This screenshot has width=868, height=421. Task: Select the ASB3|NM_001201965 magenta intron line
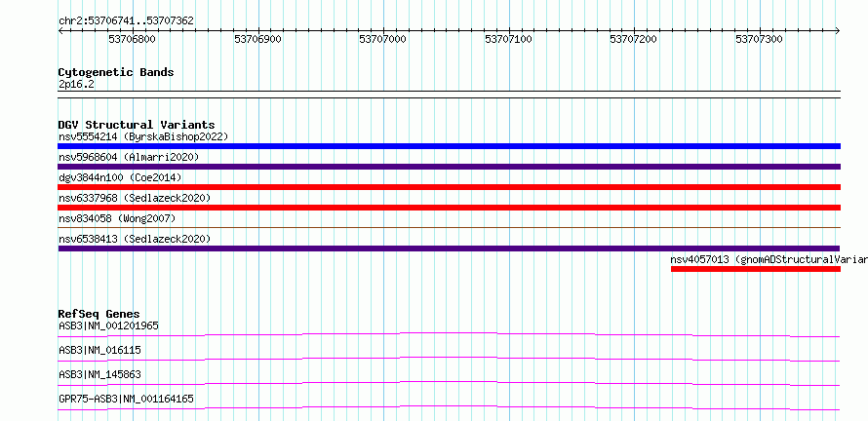[449, 334]
